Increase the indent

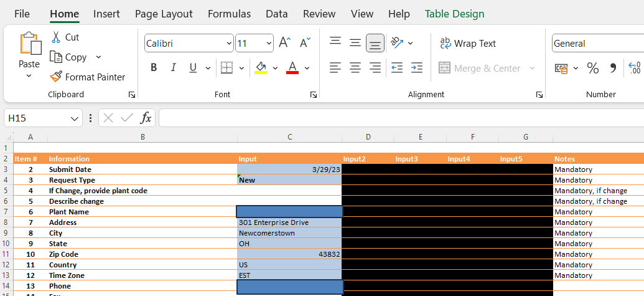pyautogui.click(x=417, y=68)
